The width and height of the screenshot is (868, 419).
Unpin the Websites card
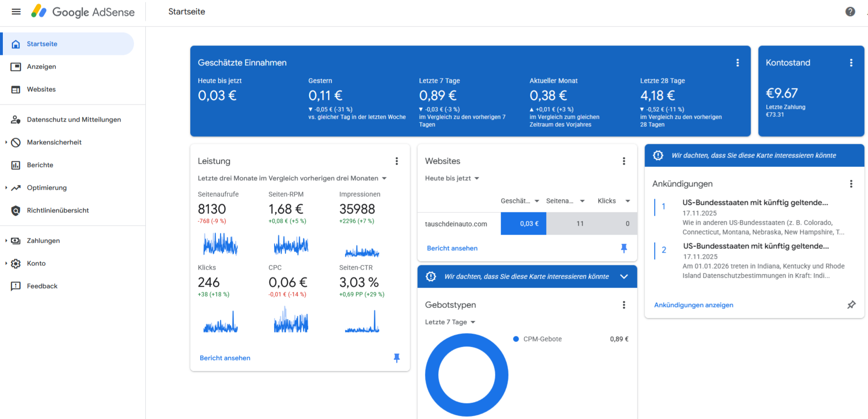(x=624, y=248)
